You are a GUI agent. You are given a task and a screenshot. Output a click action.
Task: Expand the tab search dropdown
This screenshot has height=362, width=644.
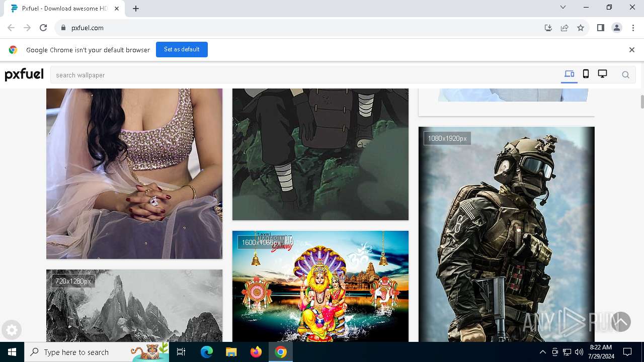563,7
